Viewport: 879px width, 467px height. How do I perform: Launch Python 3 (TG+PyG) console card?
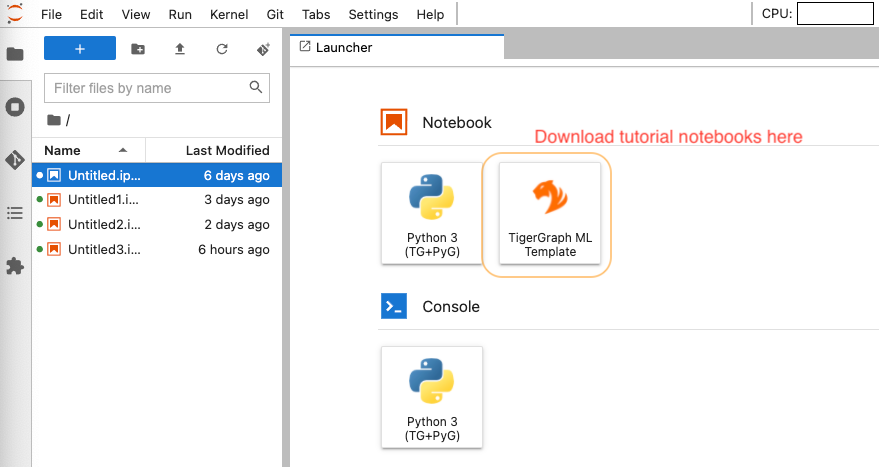(x=432, y=397)
